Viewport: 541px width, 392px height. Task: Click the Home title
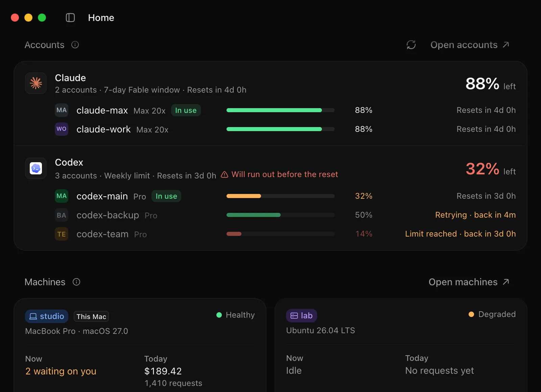point(101,18)
